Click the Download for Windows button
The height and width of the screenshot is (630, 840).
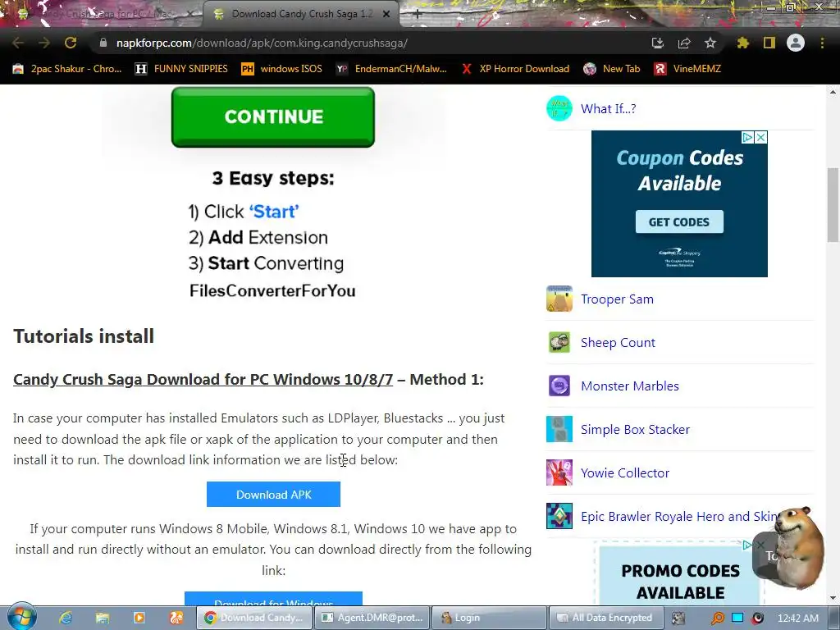point(274,599)
